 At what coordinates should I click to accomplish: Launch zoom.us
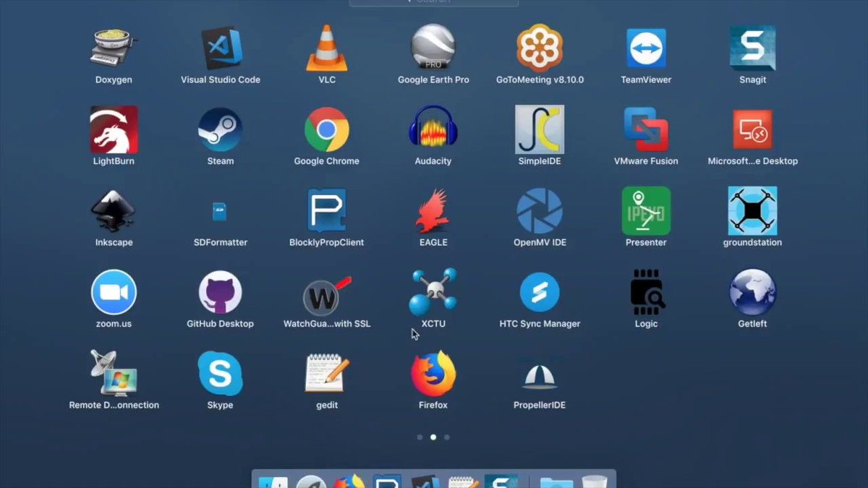click(x=114, y=293)
